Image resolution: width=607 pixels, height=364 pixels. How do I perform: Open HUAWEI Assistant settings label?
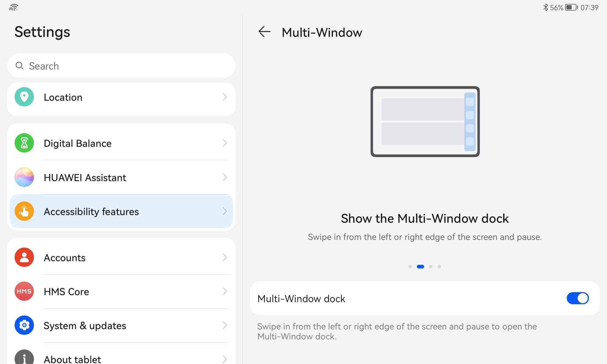[x=85, y=177]
